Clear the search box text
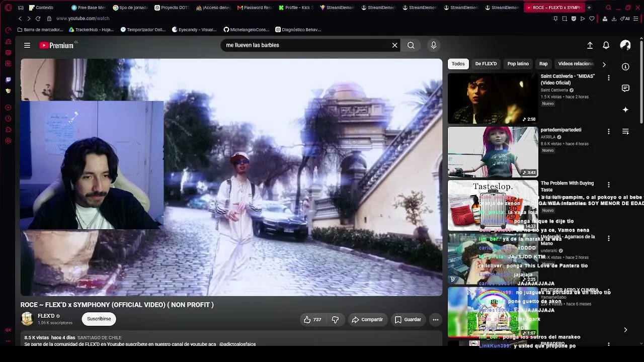This screenshot has height=362, width=644. pos(395,45)
